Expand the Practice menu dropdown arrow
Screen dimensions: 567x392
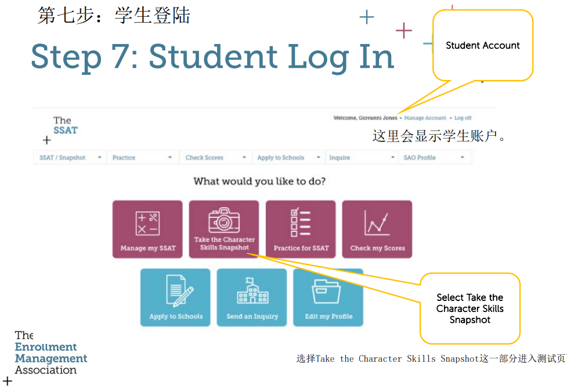[x=170, y=157]
